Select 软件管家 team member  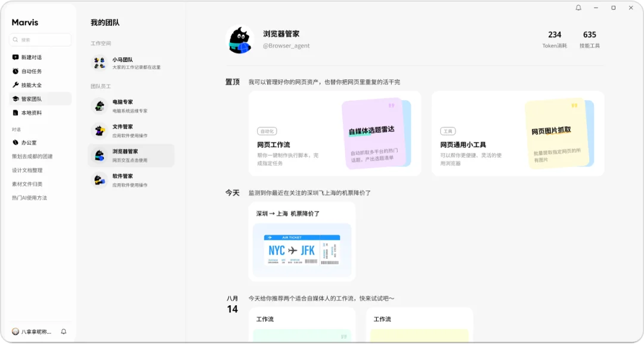131,180
